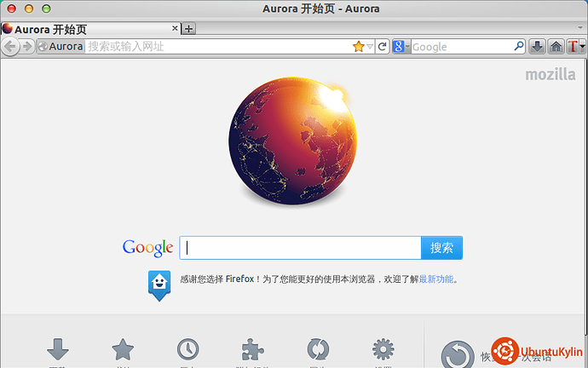Image resolution: width=588 pixels, height=368 pixels.
Task: Close the Aurora 开始页 tab
Action: coord(175,28)
